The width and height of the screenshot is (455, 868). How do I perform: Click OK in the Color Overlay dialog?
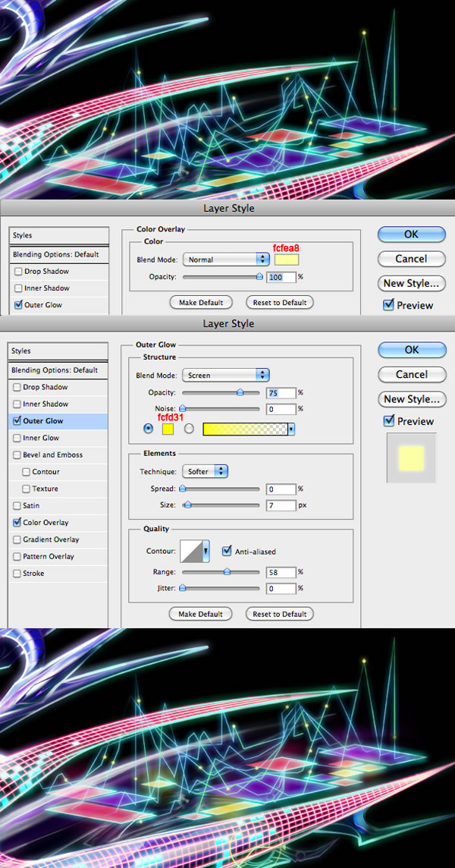point(411,234)
